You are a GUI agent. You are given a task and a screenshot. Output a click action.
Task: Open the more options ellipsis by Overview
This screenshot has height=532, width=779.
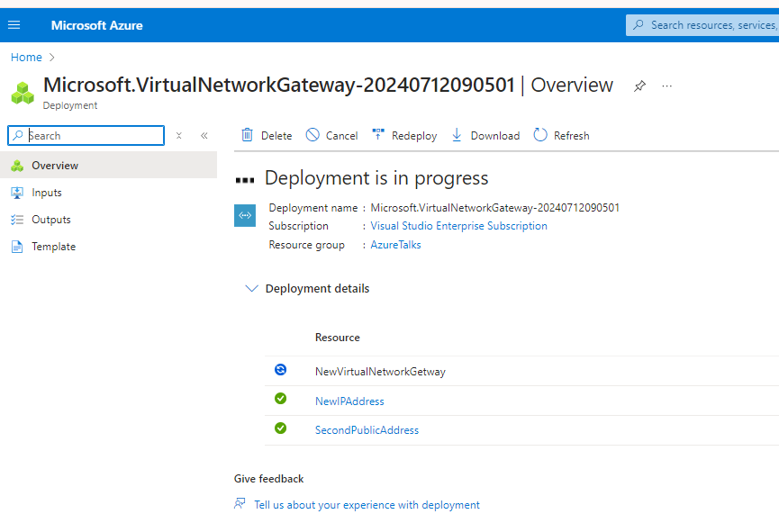point(666,86)
